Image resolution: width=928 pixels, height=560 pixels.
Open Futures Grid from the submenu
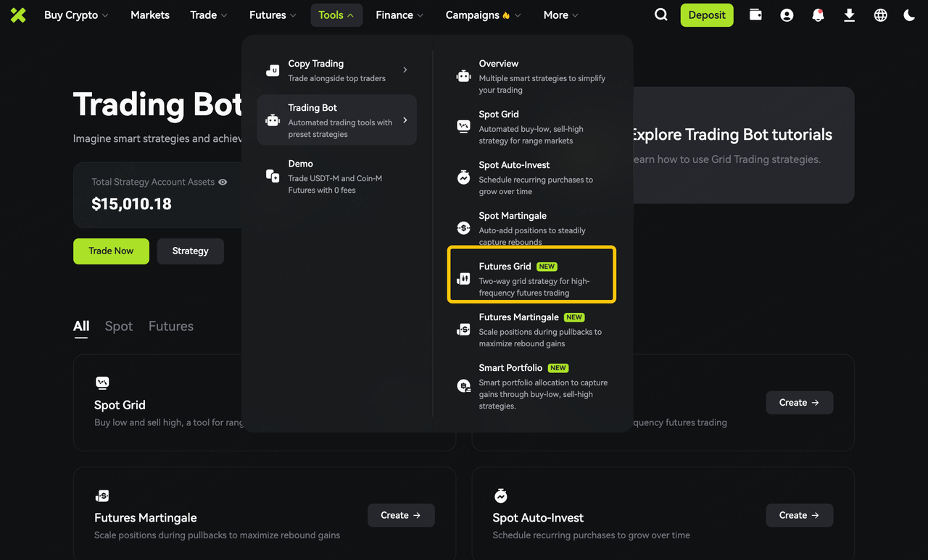click(x=532, y=275)
